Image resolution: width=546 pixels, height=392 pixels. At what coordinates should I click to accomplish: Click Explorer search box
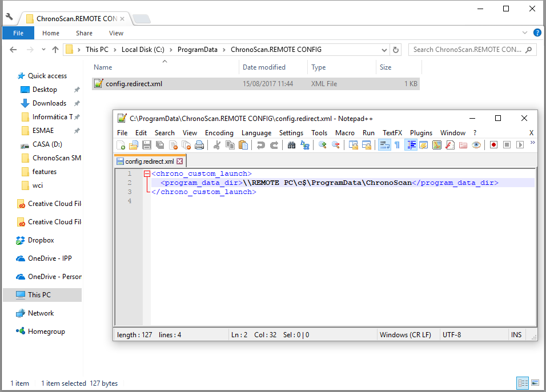(472, 50)
